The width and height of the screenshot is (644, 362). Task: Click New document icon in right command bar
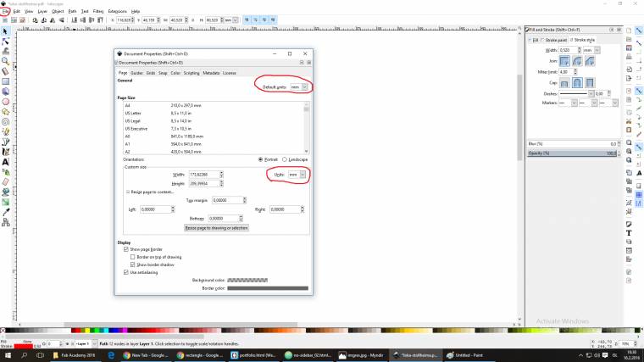click(x=629, y=31)
